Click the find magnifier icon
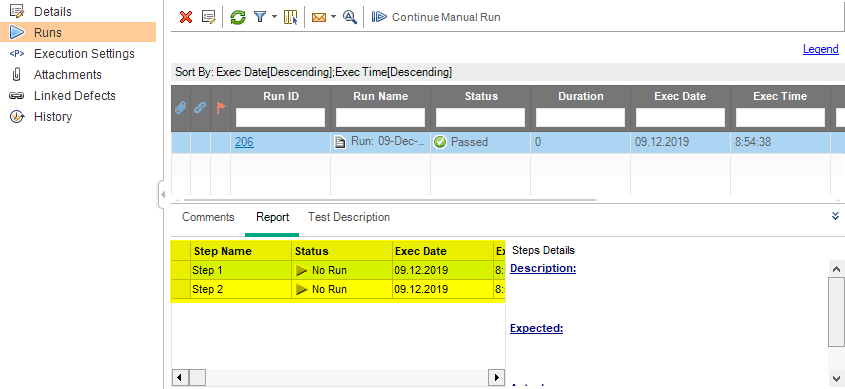Image resolution: width=845 pixels, height=389 pixels. coord(350,17)
